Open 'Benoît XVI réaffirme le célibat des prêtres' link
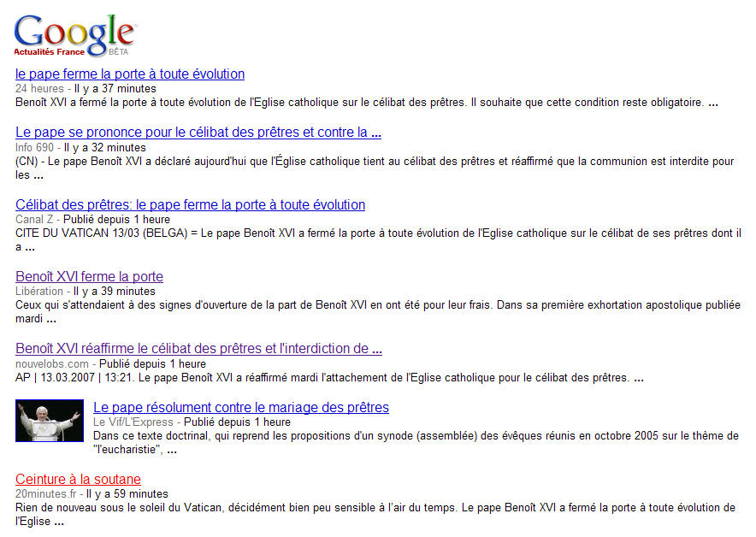Screen dimensions: 756x537 click(198, 349)
